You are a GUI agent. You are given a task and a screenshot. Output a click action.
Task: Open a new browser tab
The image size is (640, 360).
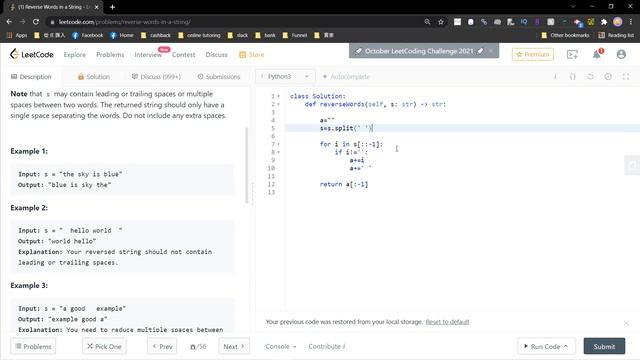tap(112, 7)
